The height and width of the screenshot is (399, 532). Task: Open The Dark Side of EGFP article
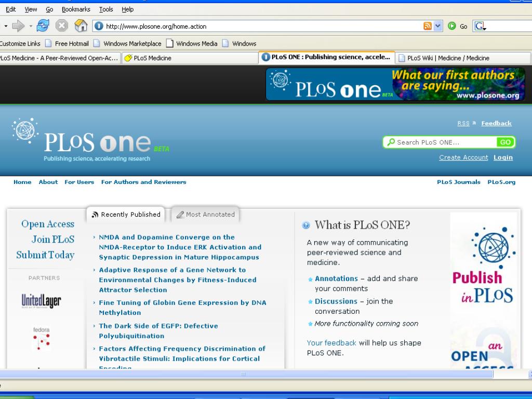tap(158, 331)
